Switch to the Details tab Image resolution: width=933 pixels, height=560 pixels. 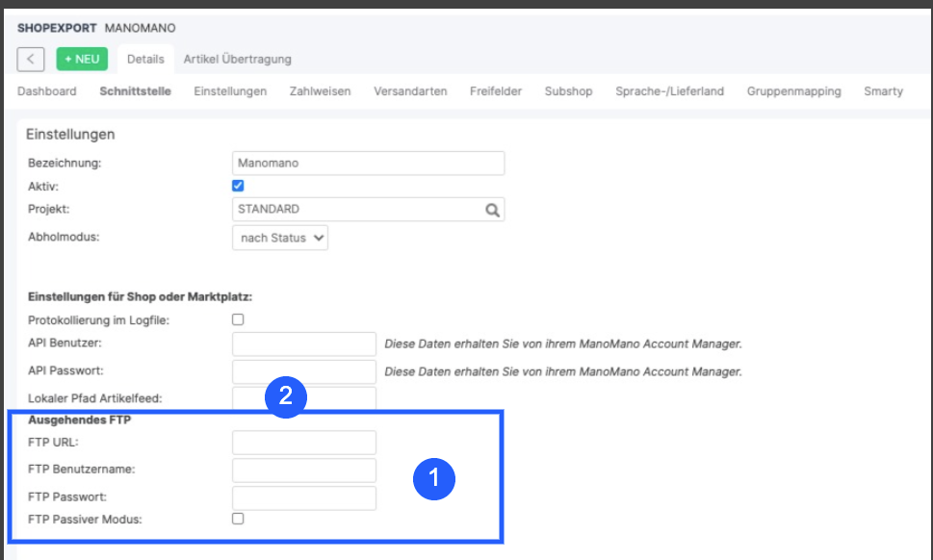click(x=145, y=59)
